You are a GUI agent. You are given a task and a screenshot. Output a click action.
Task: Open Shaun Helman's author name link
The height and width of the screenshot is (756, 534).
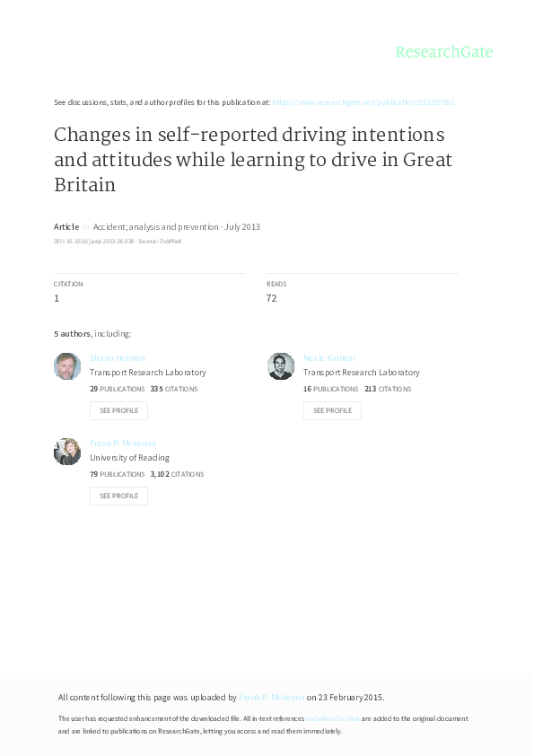[x=117, y=357]
